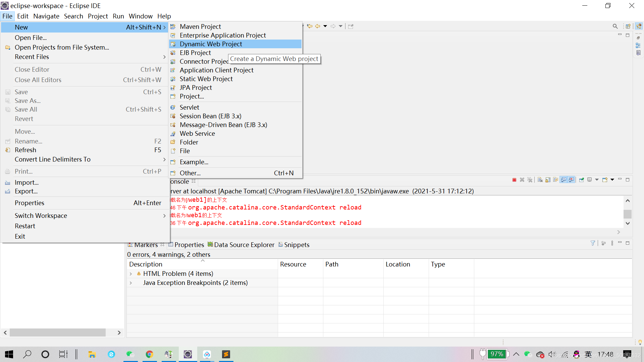Open display selected console dropdown
644x362 pixels.
597,180
